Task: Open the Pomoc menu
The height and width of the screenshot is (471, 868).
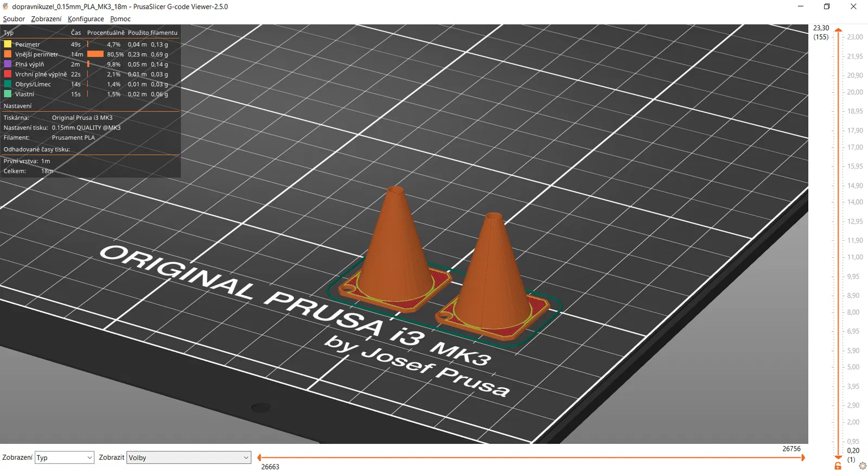Action: point(120,19)
